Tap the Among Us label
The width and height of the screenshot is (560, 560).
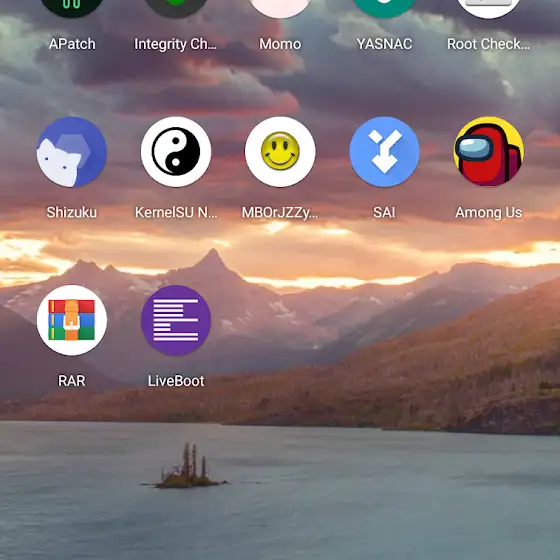pos(489,212)
